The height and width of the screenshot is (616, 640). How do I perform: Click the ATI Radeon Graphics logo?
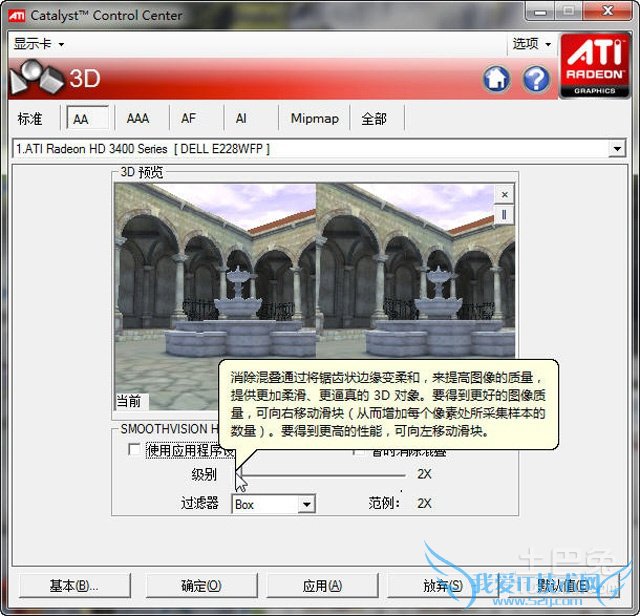pyautogui.click(x=594, y=65)
